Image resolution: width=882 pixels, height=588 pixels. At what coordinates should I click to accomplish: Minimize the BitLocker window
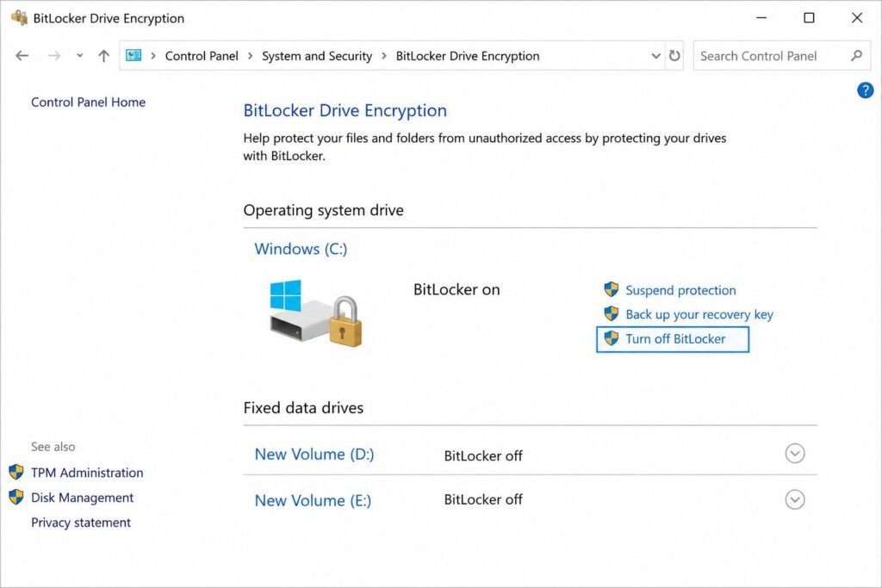pyautogui.click(x=761, y=18)
